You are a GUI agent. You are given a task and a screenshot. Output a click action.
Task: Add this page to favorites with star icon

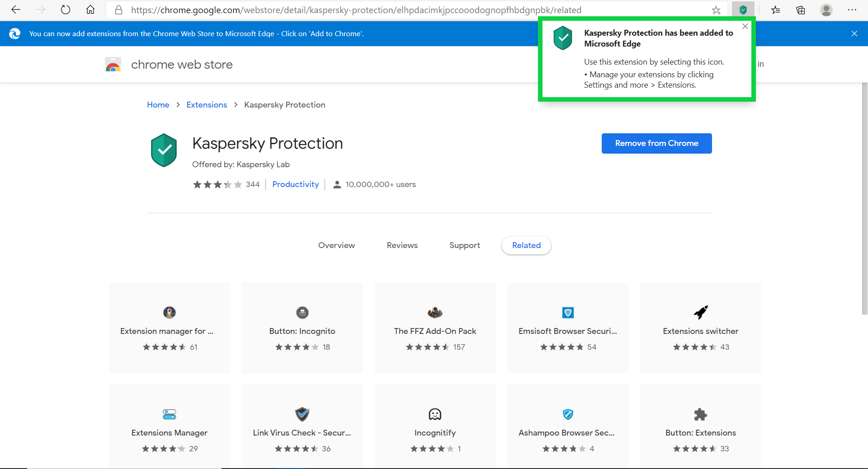coord(716,10)
